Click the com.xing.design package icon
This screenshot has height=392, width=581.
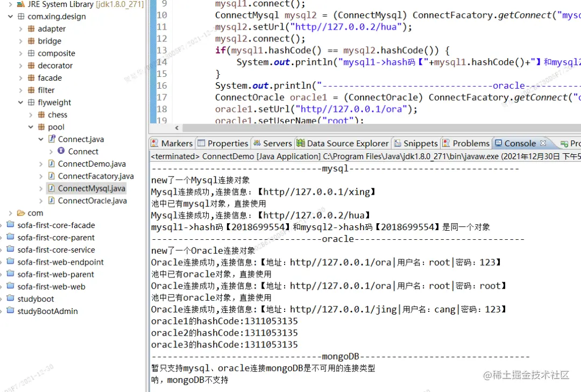(x=21, y=16)
